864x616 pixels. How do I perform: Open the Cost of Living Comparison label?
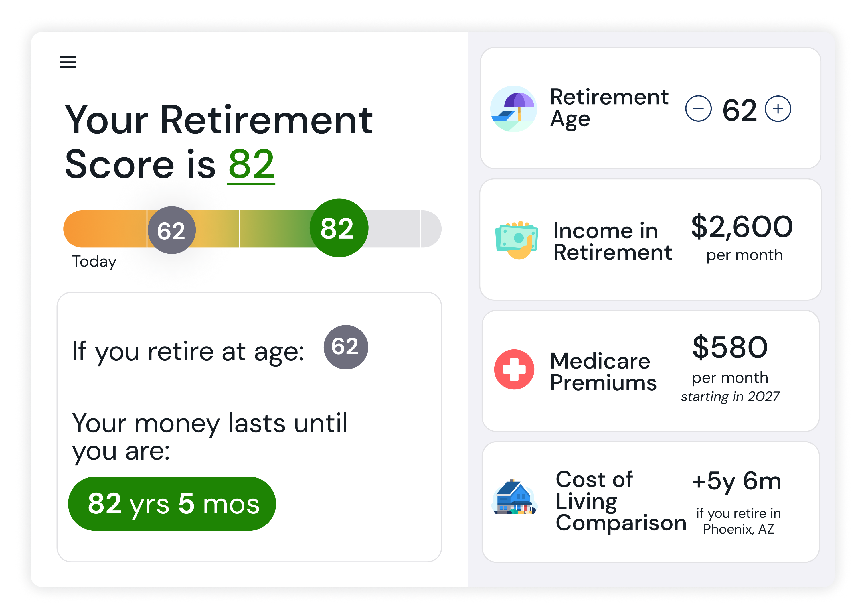click(620, 501)
